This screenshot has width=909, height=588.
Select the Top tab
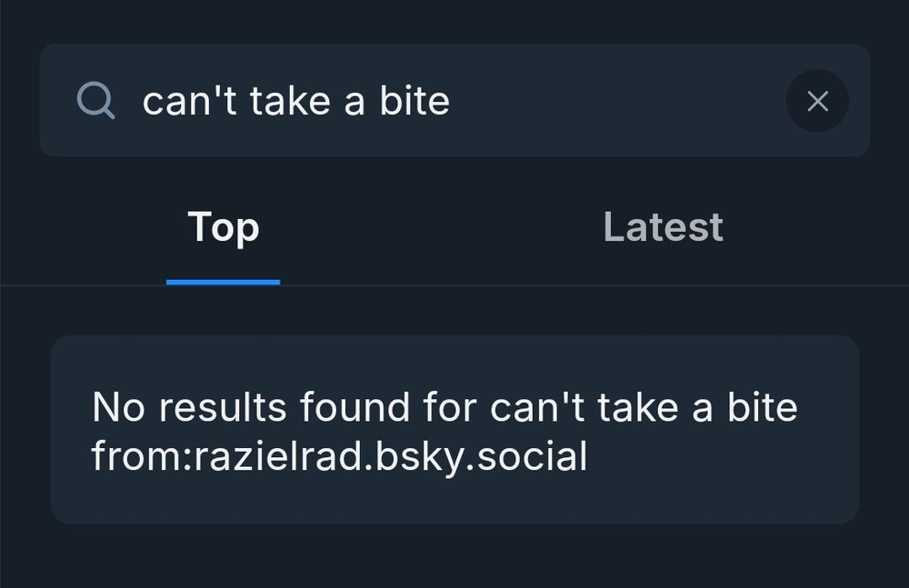(223, 227)
